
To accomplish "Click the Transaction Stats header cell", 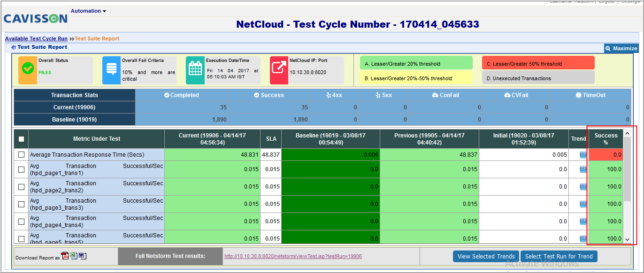I will (x=74, y=95).
